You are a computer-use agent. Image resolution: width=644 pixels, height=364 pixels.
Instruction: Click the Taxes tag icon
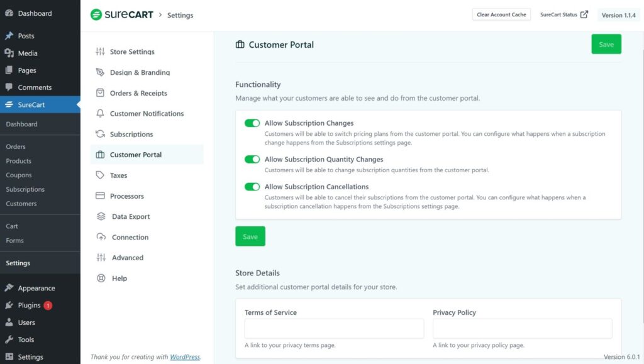tap(100, 175)
